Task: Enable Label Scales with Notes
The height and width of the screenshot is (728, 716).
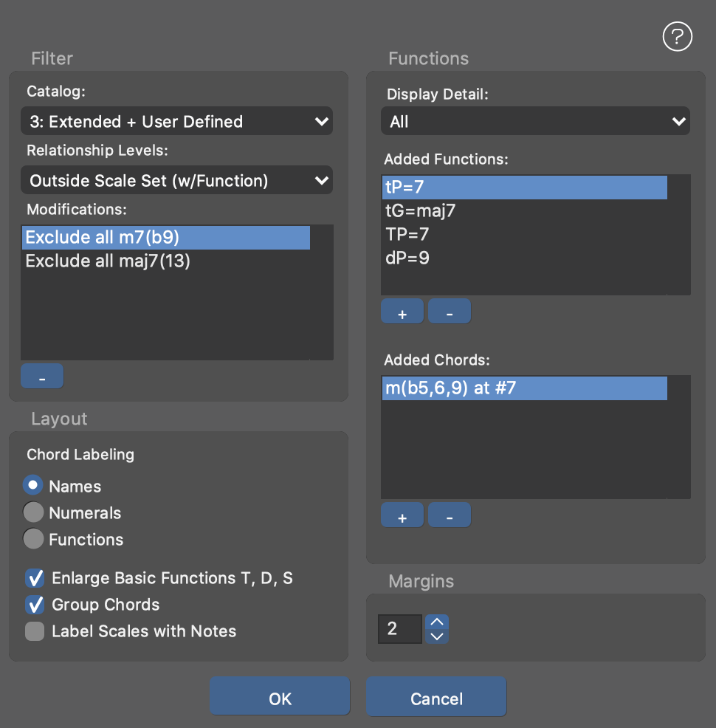Action: [35, 631]
